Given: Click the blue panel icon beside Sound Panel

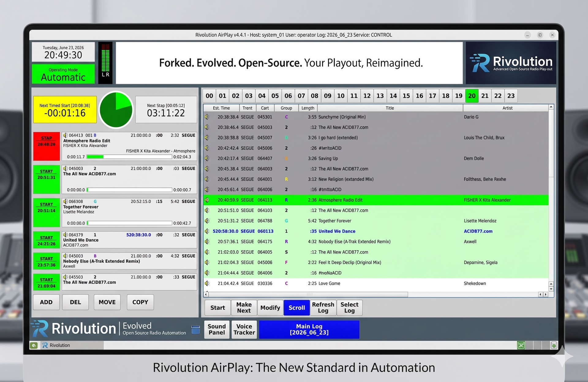Looking at the screenshot, I should point(195,330).
